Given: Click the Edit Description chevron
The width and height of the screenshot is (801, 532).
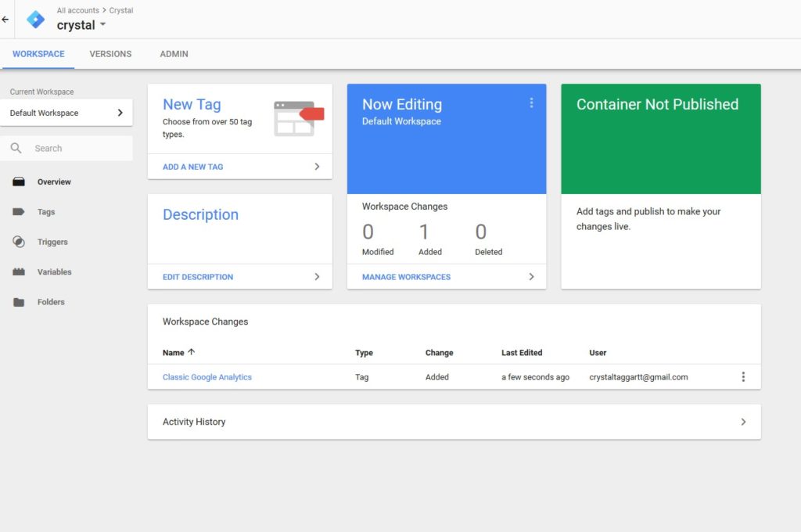Looking at the screenshot, I should click(x=317, y=276).
